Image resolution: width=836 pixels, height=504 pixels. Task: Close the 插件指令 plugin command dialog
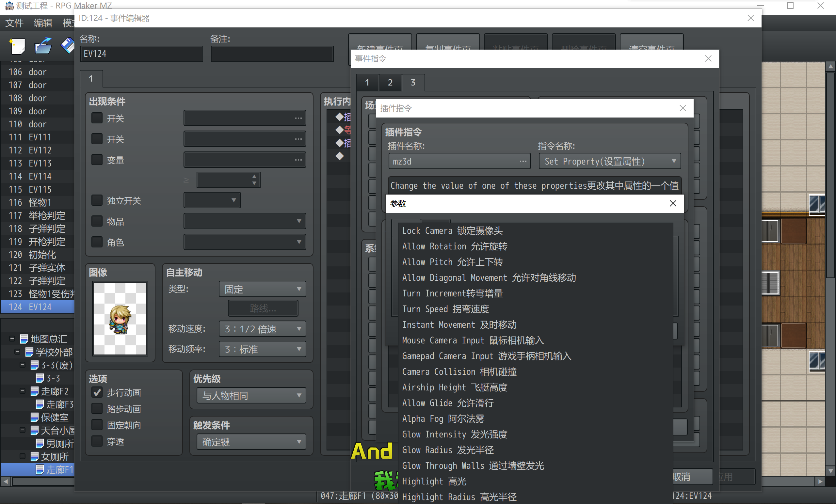pyautogui.click(x=683, y=108)
